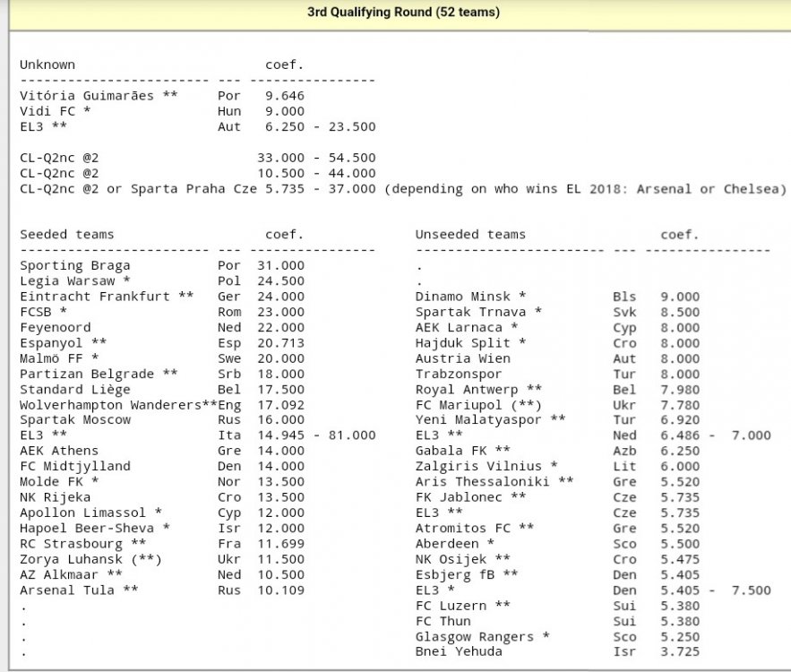Viewport: 791px width, 672px height.
Task: Select Yeni Malatyaspor
Action: (x=478, y=419)
